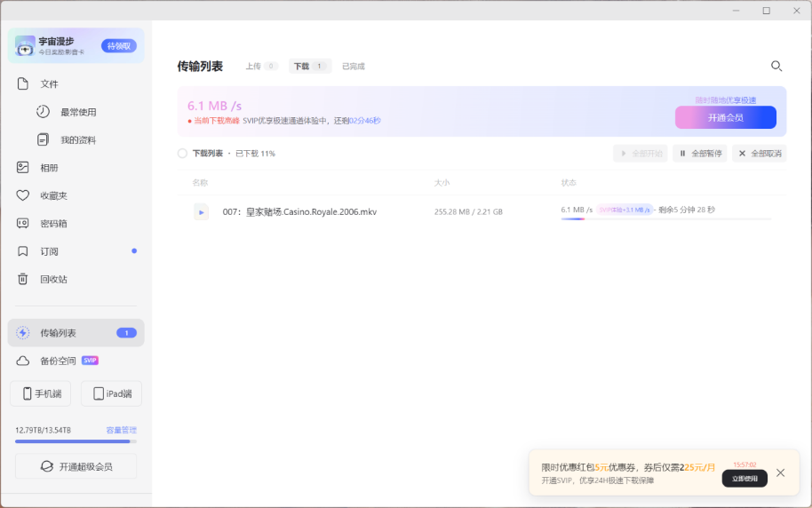Click the size text 255.28 MB / 2.21 GB
The height and width of the screenshot is (508, 812).
coord(468,211)
